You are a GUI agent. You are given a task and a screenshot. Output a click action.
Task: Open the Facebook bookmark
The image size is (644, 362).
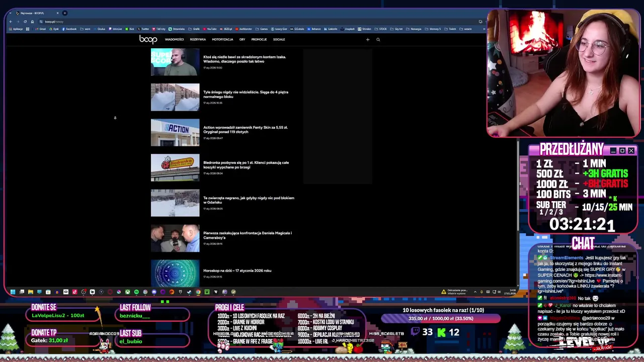pos(69,29)
